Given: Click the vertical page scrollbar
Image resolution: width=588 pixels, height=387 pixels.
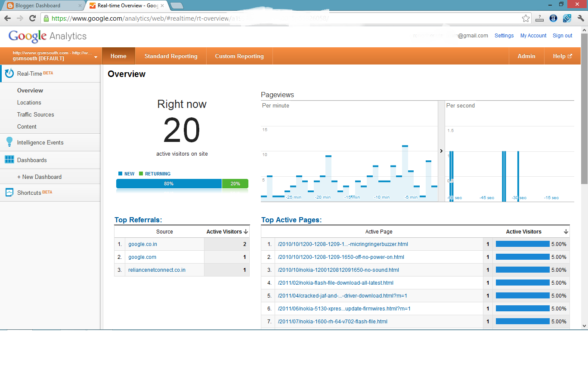Looking at the screenshot, I should click(584, 109).
